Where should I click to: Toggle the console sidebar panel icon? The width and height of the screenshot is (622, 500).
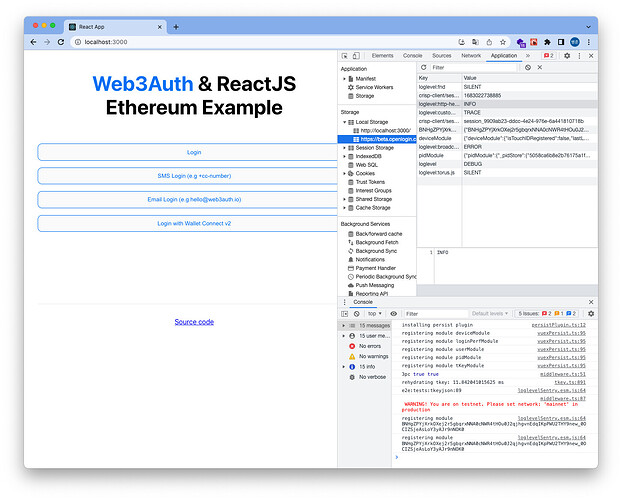pos(344,314)
